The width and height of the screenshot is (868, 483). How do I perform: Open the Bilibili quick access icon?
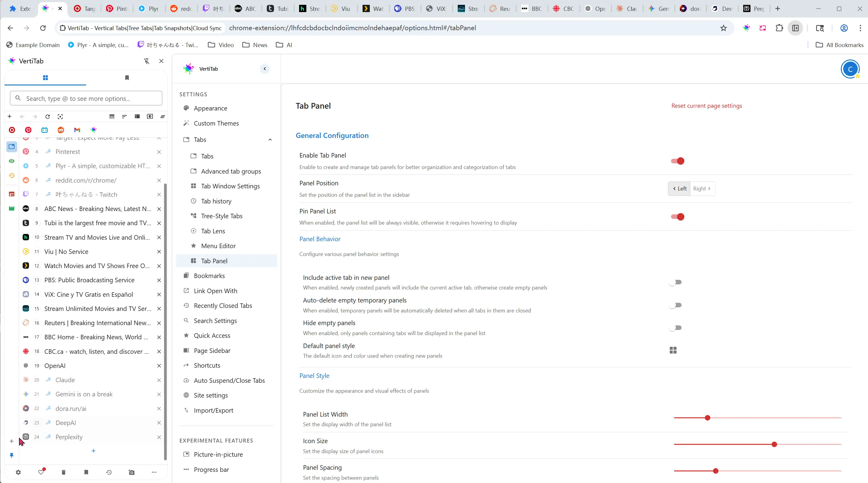pos(44,130)
